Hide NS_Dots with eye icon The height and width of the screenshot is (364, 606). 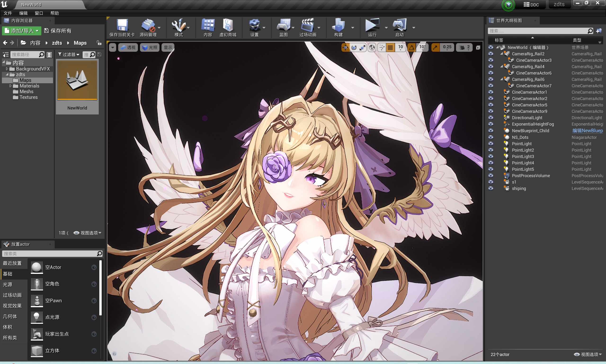(490, 137)
